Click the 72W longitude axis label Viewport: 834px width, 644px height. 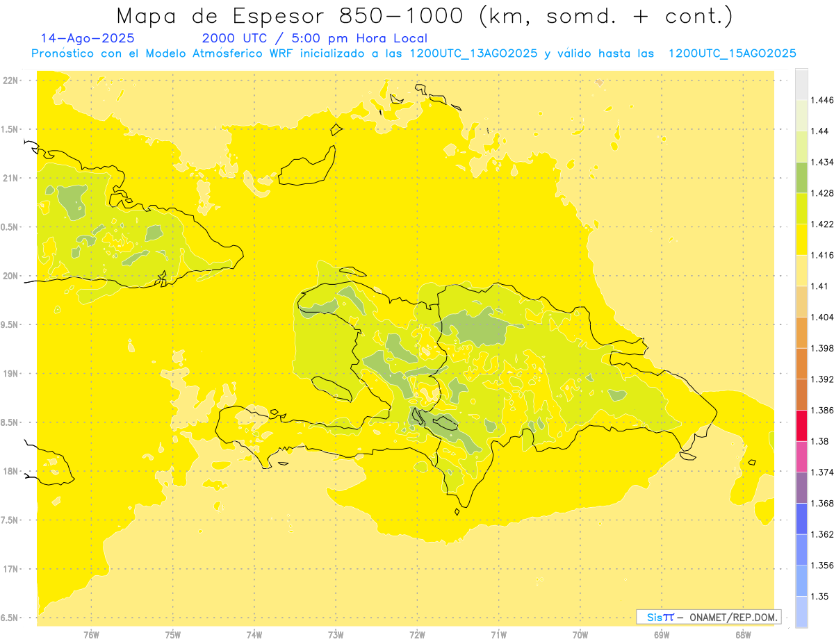[x=417, y=634]
